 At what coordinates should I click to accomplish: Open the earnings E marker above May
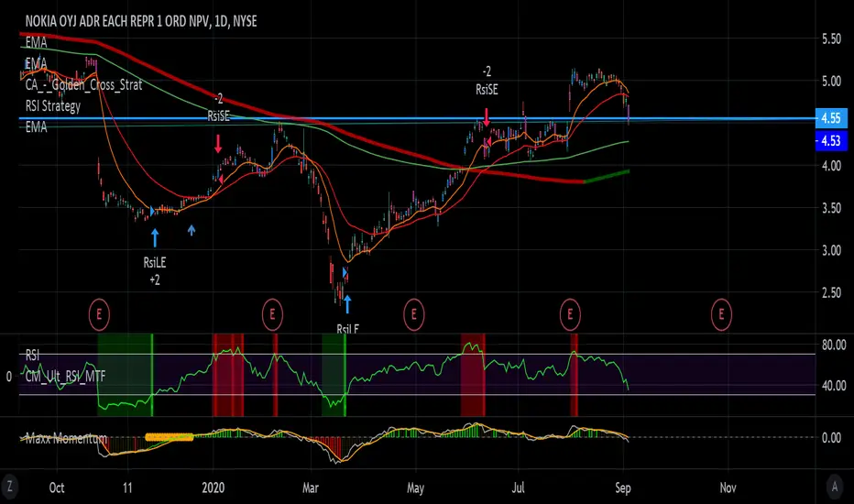click(414, 314)
